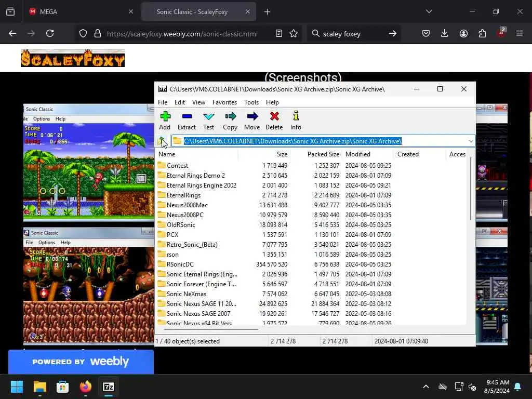Click the Powered by Weebly banner
Screen dimensions: 532x399
pyautogui.click(x=81, y=362)
